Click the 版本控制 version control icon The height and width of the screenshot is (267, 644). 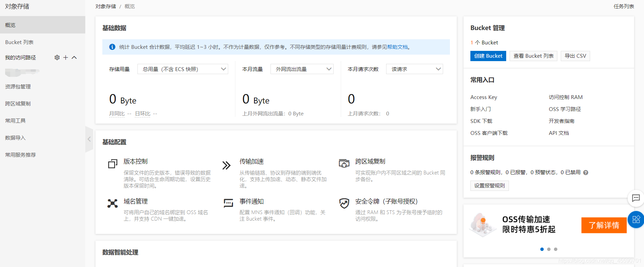coord(113,164)
